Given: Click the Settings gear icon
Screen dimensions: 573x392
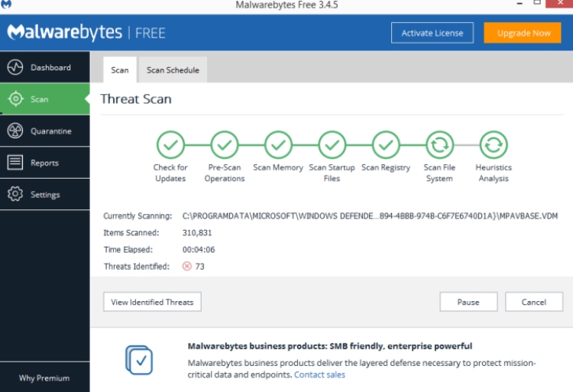Looking at the screenshot, I should (15, 194).
